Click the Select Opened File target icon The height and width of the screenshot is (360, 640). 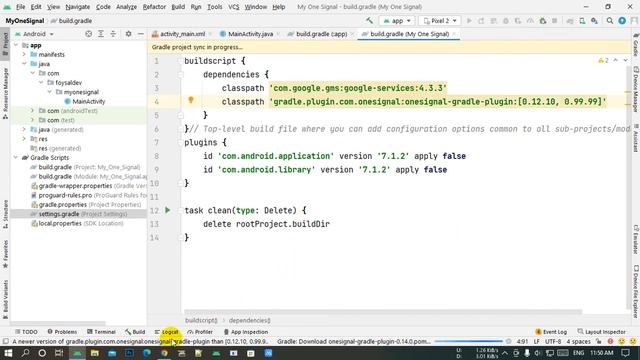(x=88, y=34)
